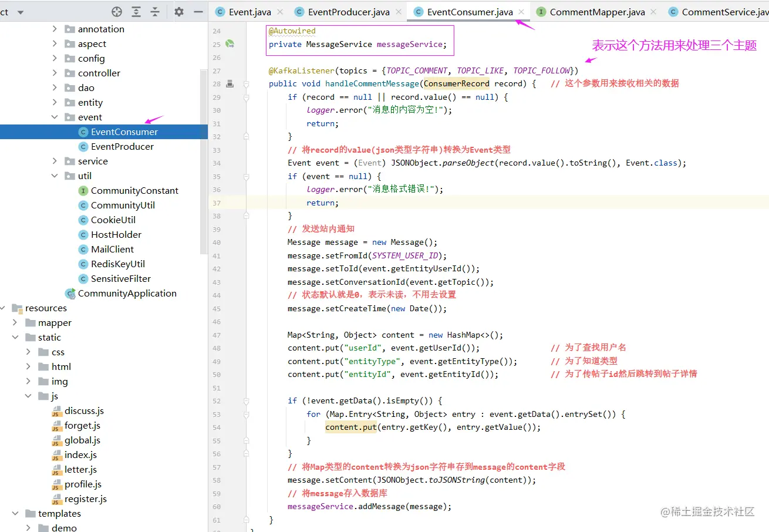Click line number 37 in gutter
This screenshot has width=769, height=532.
[216, 203]
